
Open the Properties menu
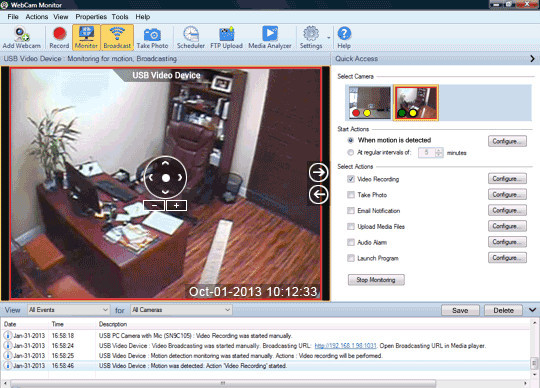coord(91,17)
